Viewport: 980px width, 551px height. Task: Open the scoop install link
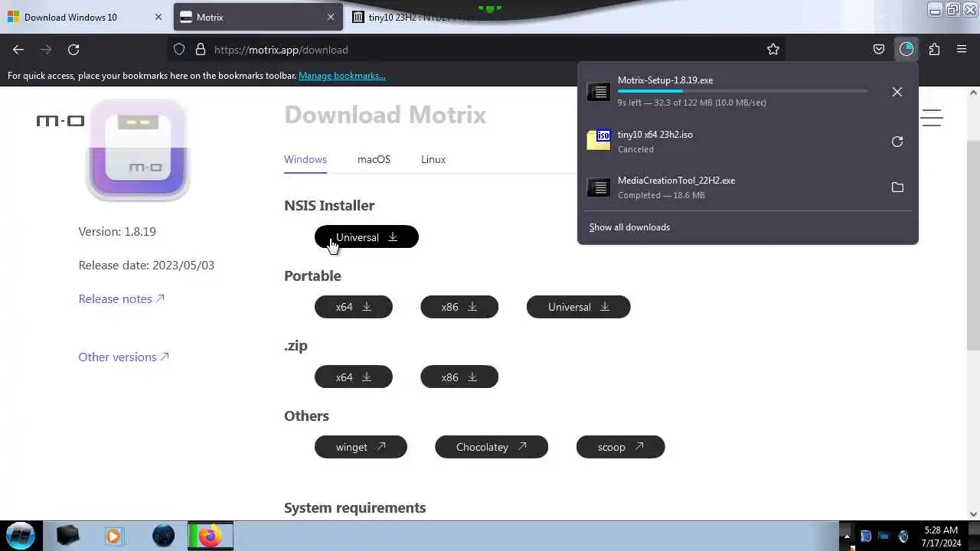click(x=621, y=447)
